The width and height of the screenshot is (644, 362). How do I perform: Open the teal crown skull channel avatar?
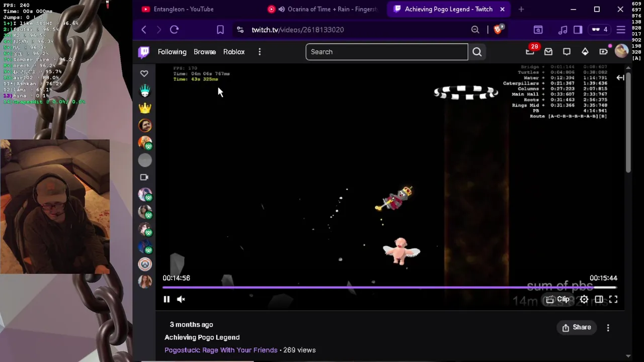coord(145,91)
